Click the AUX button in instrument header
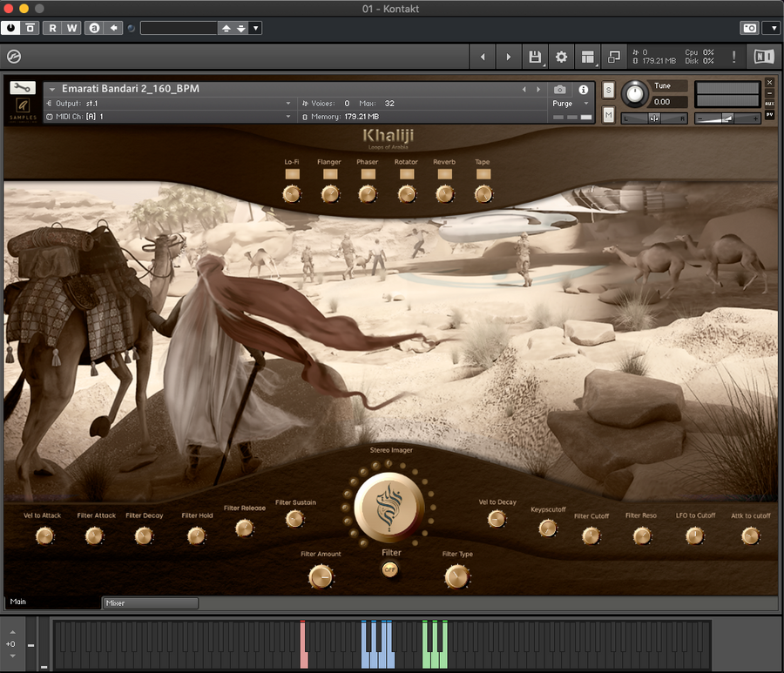784x673 pixels. pyautogui.click(x=769, y=104)
